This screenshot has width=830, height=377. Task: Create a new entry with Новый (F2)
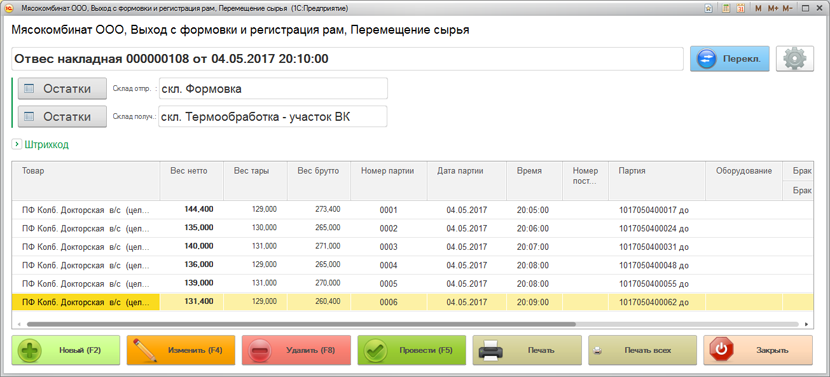66,350
